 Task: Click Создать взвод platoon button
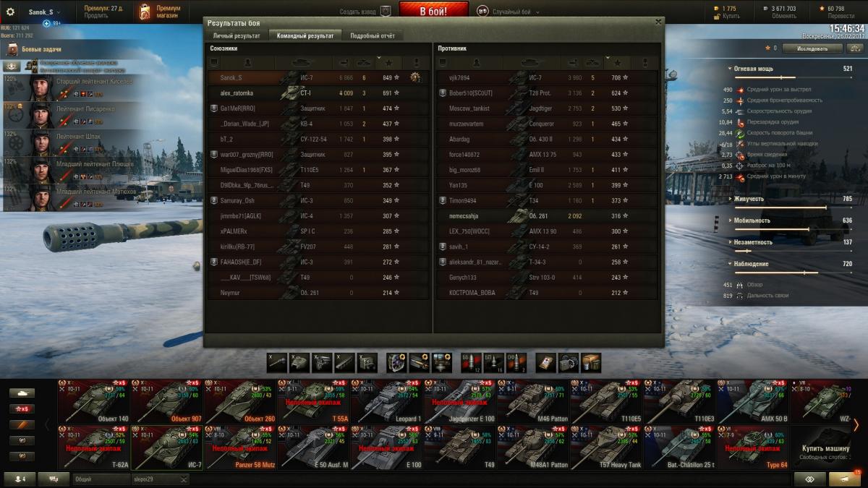pyautogui.click(x=365, y=12)
